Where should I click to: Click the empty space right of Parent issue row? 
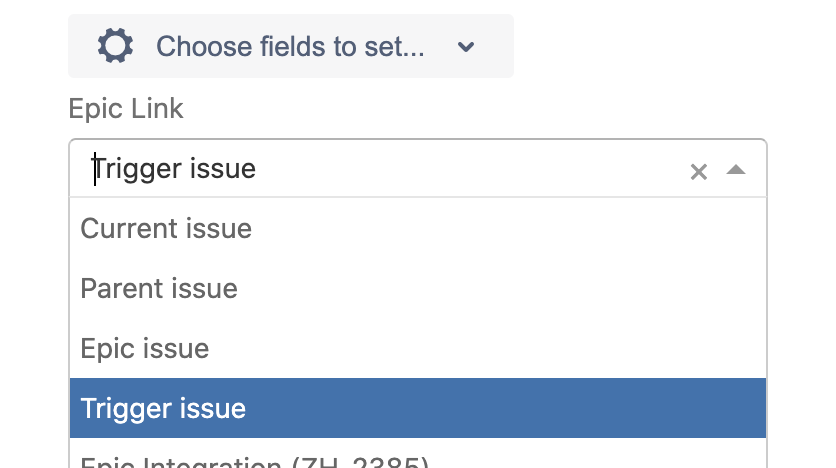(550, 288)
